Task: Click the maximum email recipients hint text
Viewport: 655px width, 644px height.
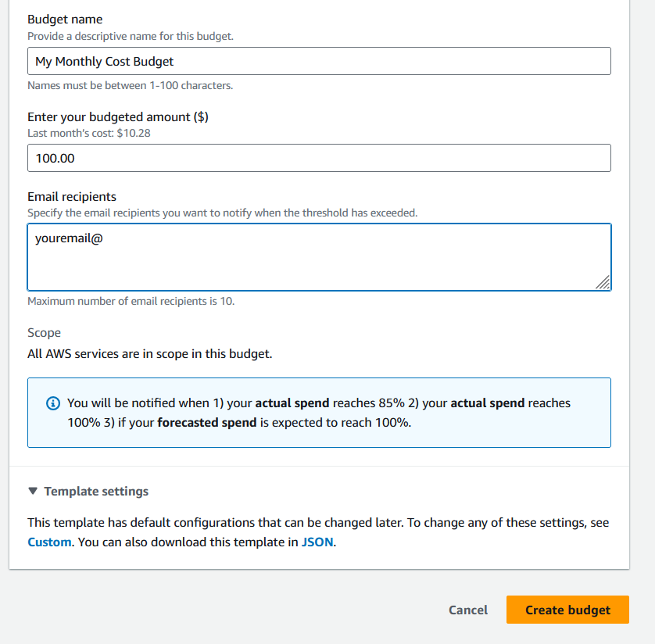Action: coord(131,301)
